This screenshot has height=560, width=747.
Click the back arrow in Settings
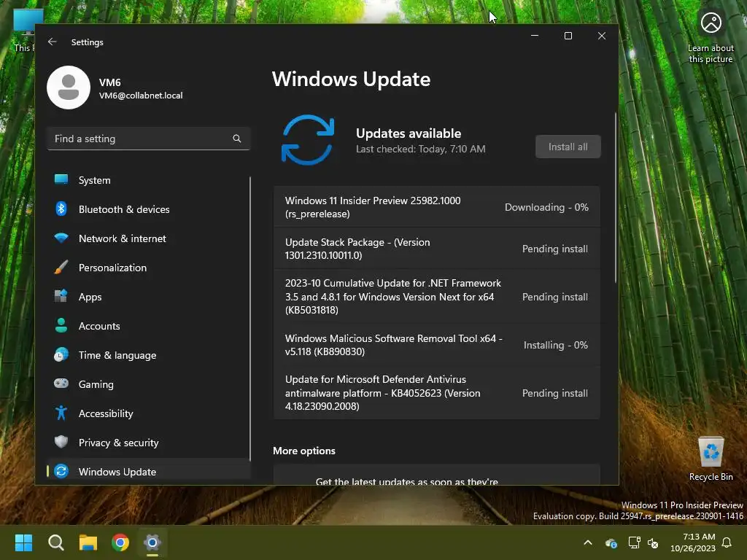click(52, 42)
